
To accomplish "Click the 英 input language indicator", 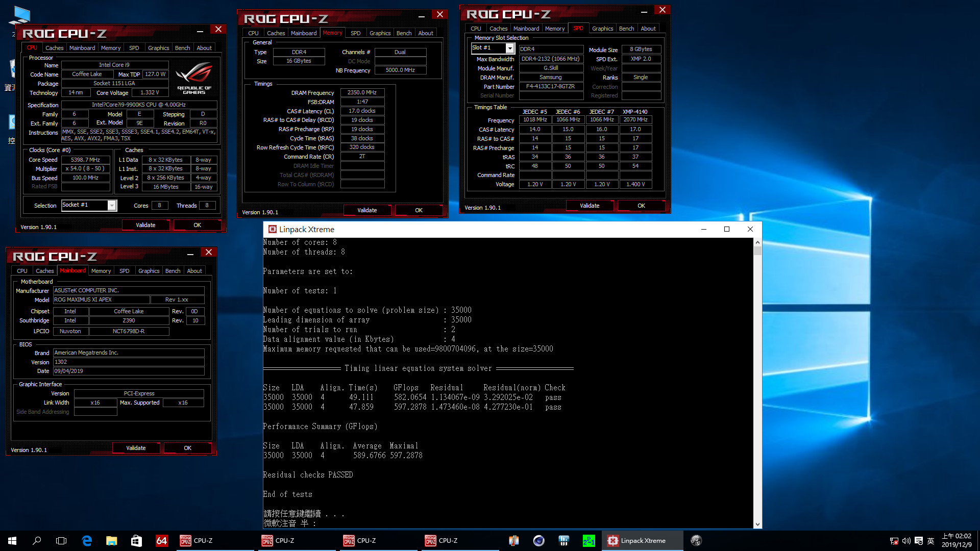I will (930, 541).
